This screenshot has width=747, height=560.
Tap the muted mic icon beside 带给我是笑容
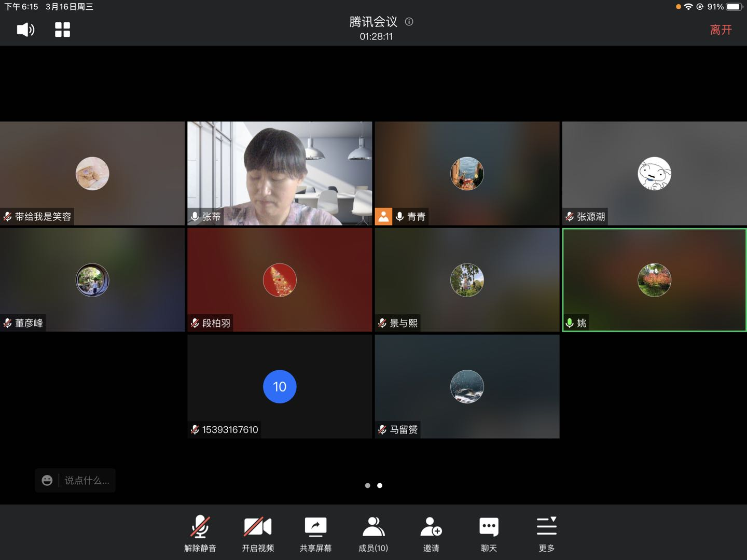click(8, 217)
